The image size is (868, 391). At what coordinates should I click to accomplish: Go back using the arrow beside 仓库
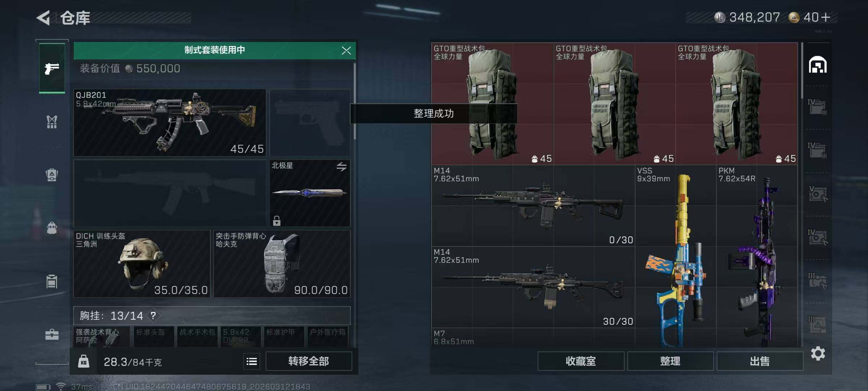click(43, 18)
